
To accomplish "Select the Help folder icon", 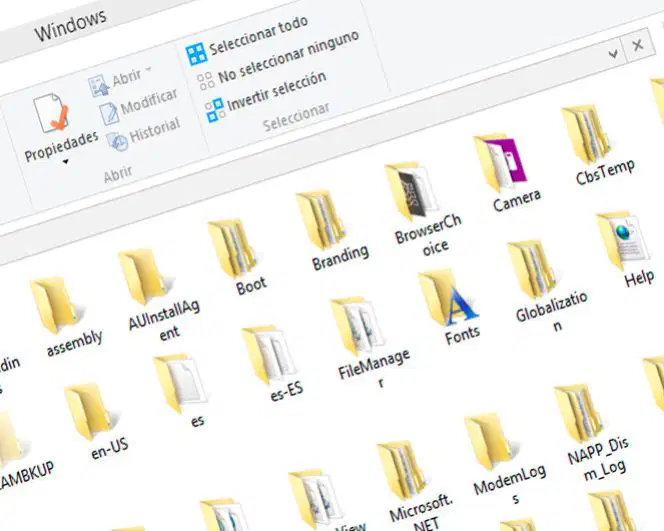I will tap(623, 241).
